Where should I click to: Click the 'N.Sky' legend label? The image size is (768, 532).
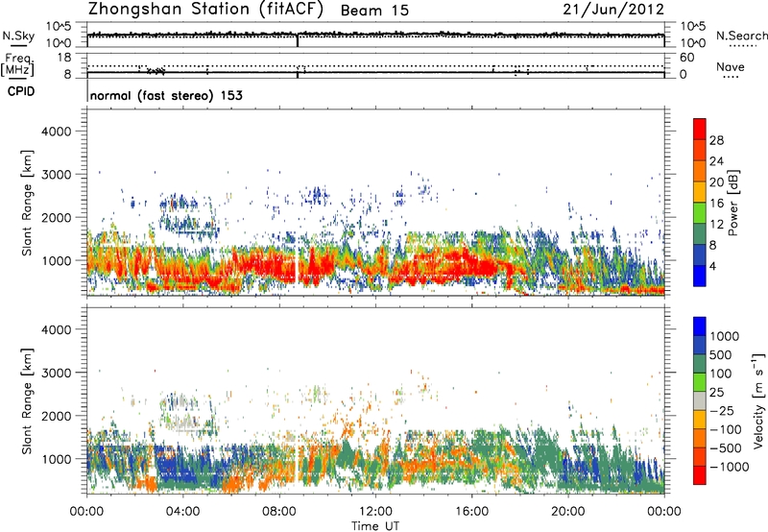[x=18, y=36]
